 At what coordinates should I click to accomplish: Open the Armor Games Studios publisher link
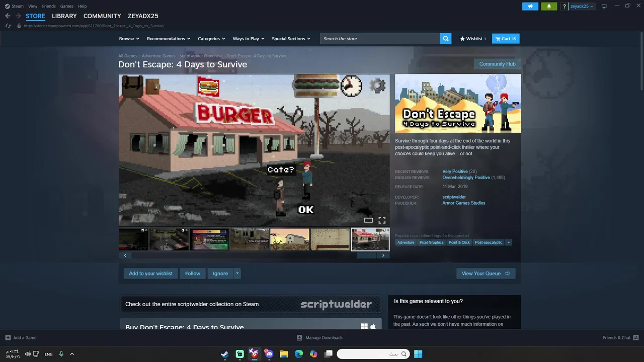[464, 203]
